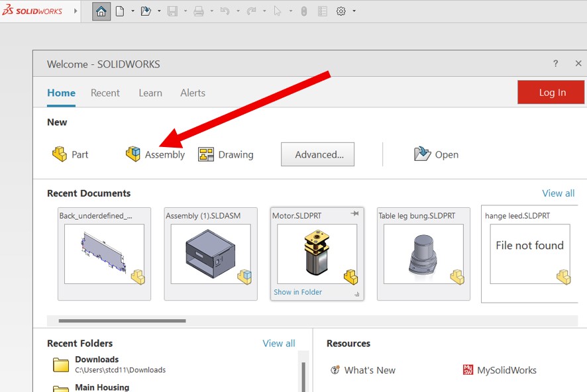The height and width of the screenshot is (392, 587).
Task: Open the Print dropdown arrow
Action: 212,11
